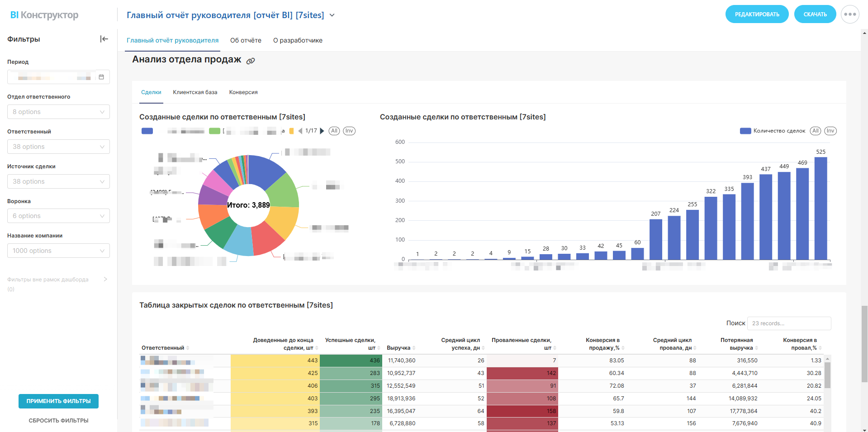Viewport: 868px width, 432px height.
Task: Click the ПРИМЕНИТЬ ФИЛЬТРЫ button
Action: [x=58, y=401]
